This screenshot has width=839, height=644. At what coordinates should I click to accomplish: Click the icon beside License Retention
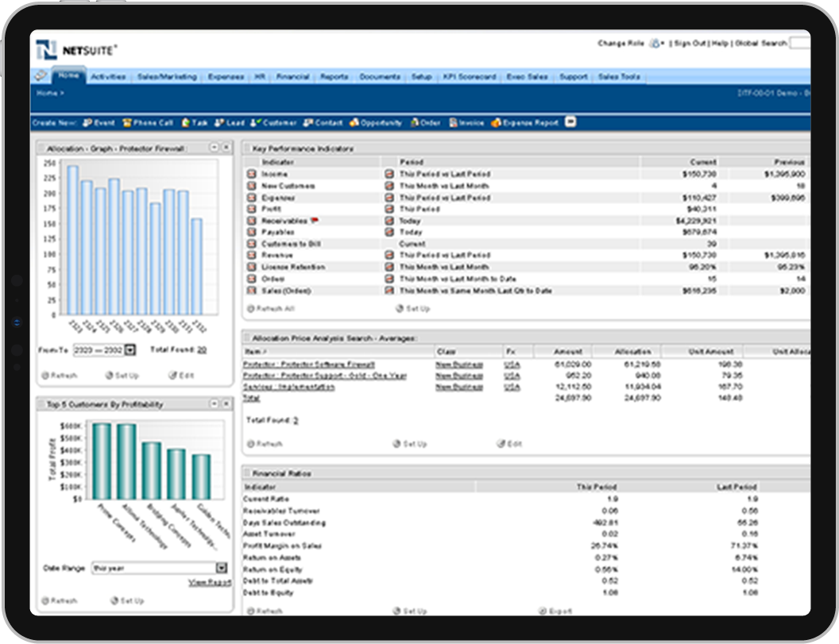(x=252, y=267)
